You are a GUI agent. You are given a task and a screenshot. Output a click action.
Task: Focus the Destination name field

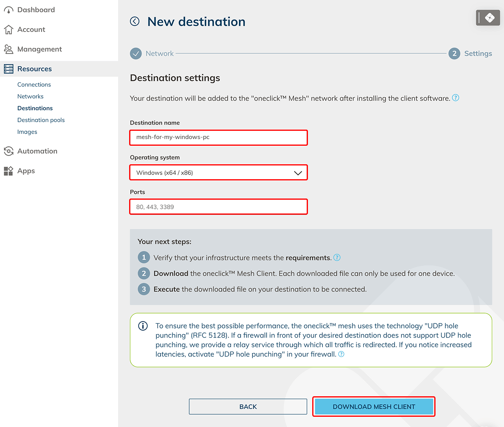point(219,137)
